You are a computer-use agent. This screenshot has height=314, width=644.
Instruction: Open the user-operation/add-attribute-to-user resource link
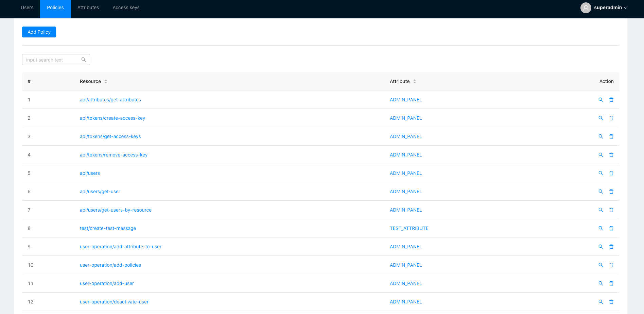click(121, 247)
